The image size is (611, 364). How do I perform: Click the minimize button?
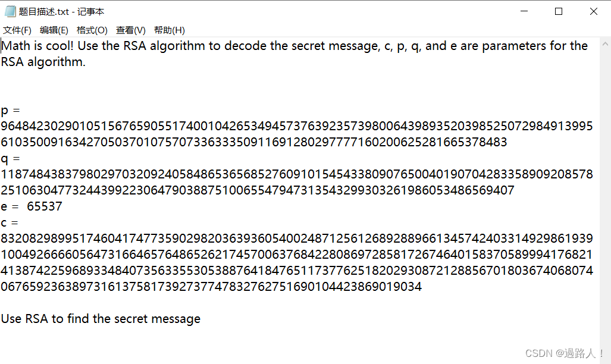click(x=523, y=11)
